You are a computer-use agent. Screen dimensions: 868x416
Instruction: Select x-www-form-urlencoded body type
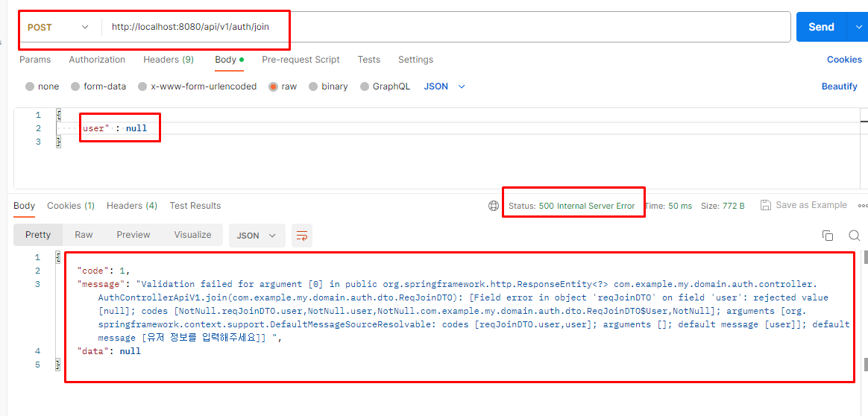click(197, 86)
